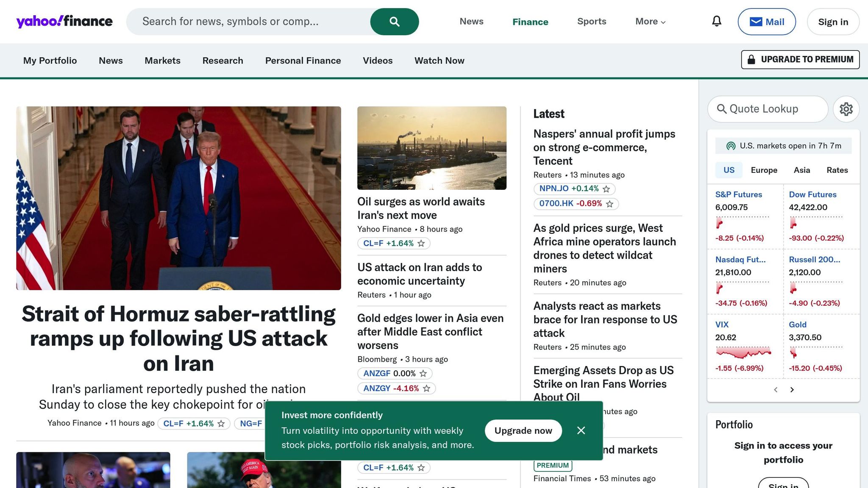Open S&P Futures quote
This screenshot has width=868, height=488.
[739, 194]
